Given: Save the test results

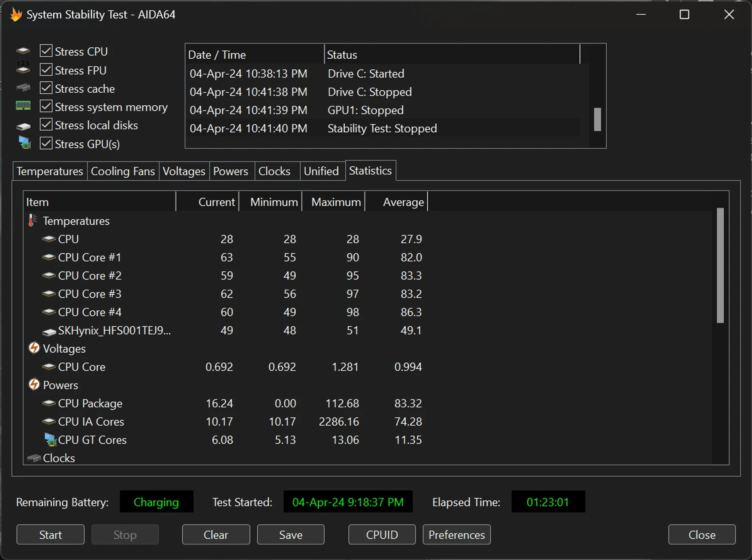Looking at the screenshot, I should pyautogui.click(x=291, y=535).
